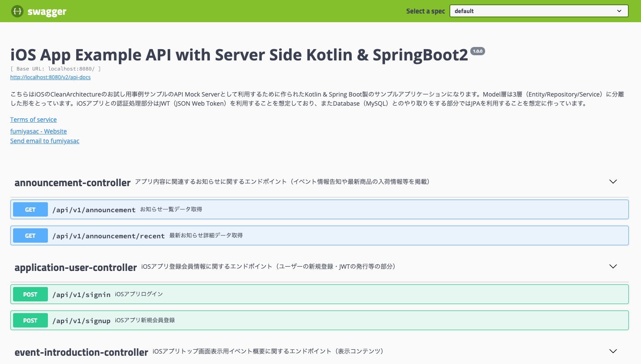641x364 pixels.
Task: Open the localhost:8080/v2/api-docs link
Action: point(51,77)
